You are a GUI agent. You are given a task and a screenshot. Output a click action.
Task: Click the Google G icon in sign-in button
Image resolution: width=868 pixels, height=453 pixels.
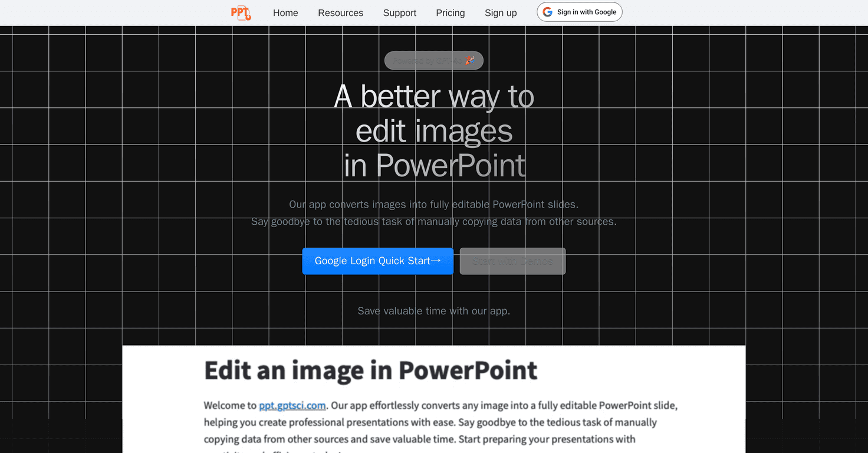click(548, 11)
